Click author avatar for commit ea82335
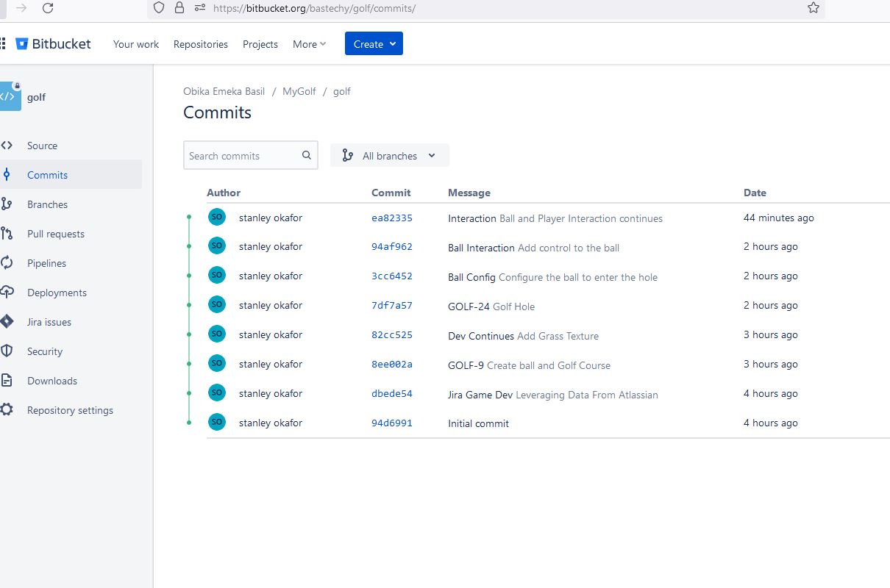 [x=216, y=216]
